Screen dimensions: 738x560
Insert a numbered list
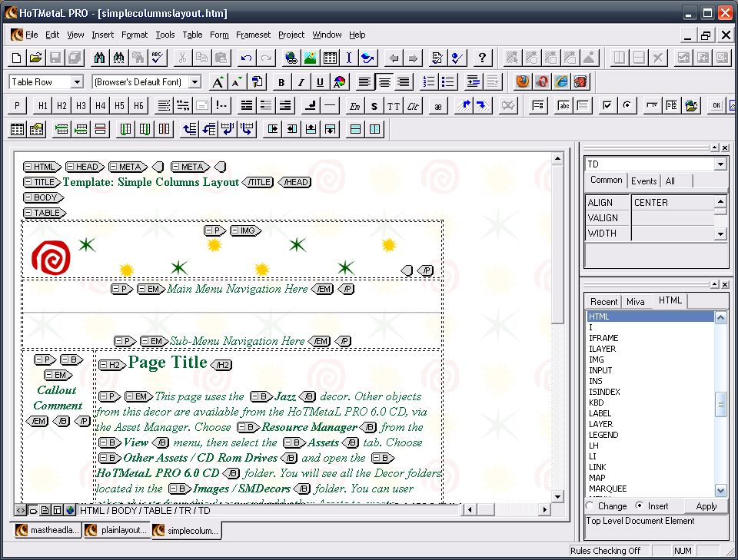click(x=430, y=81)
